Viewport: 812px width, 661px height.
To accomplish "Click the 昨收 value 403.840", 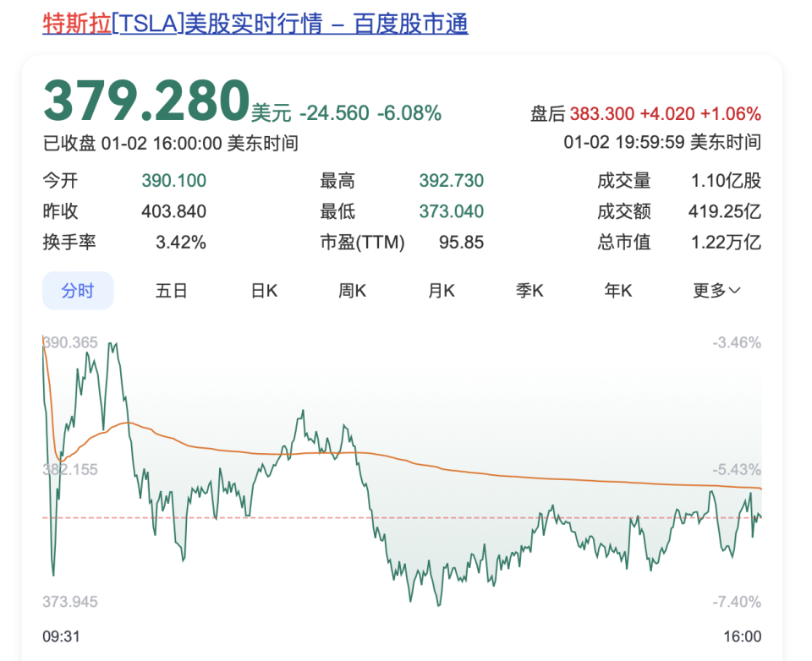I will click(174, 211).
